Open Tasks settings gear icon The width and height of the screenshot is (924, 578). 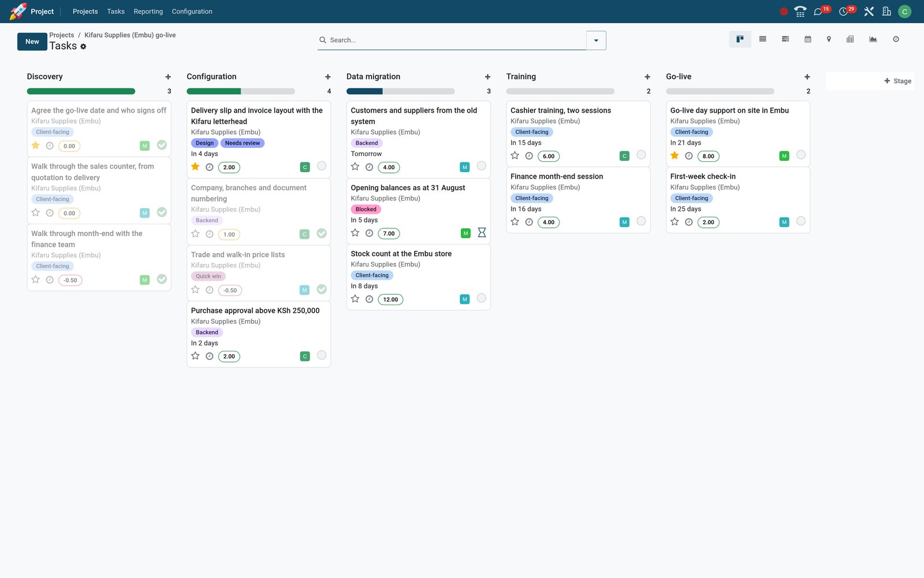coord(83,47)
